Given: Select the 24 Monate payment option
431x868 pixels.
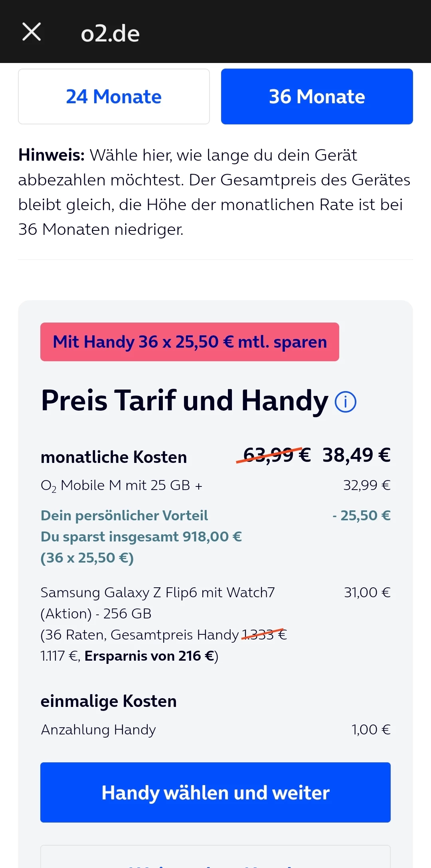Looking at the screenshot, I should 114,96.
